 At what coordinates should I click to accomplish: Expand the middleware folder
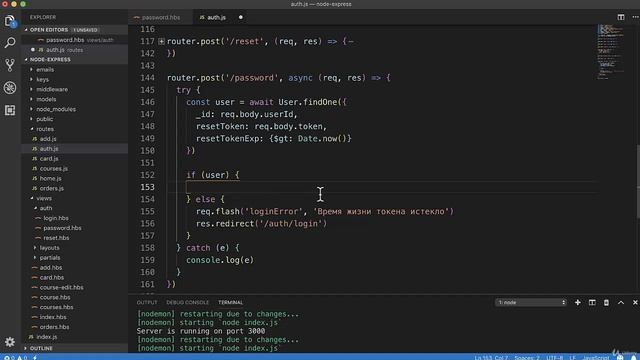(52, 89)
